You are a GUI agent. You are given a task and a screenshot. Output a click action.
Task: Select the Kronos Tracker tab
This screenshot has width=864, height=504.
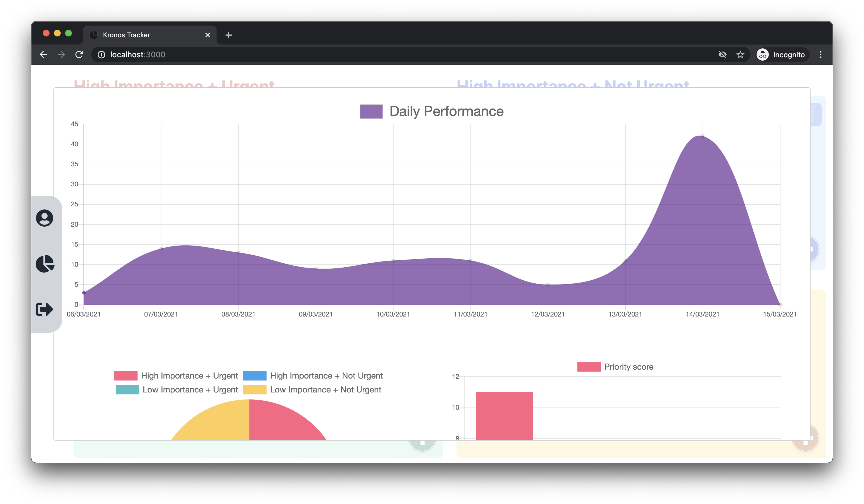click(150, 35)
